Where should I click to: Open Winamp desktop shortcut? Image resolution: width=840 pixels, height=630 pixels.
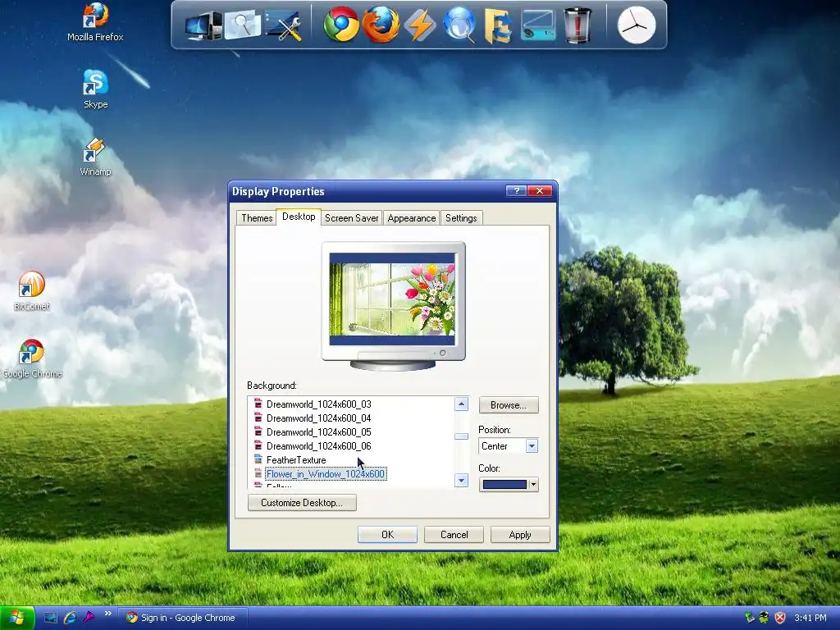point(95,157)
